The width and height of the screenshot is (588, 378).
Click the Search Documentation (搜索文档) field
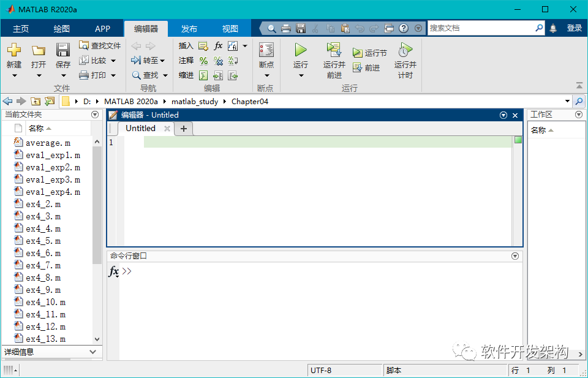[x=481, y=28]
